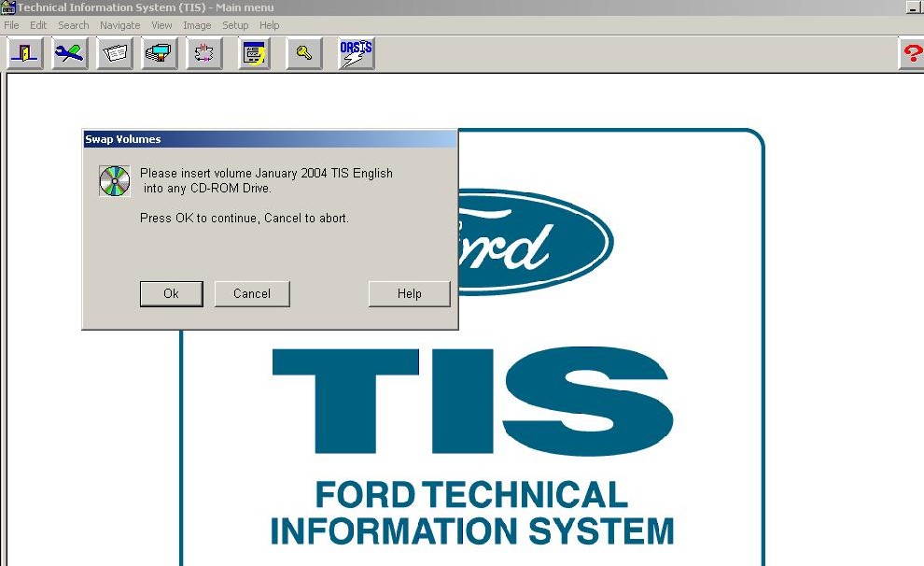Open the document pages toolbar icon
The width and height of the screenshot is (924, 566).
(115, 53)
